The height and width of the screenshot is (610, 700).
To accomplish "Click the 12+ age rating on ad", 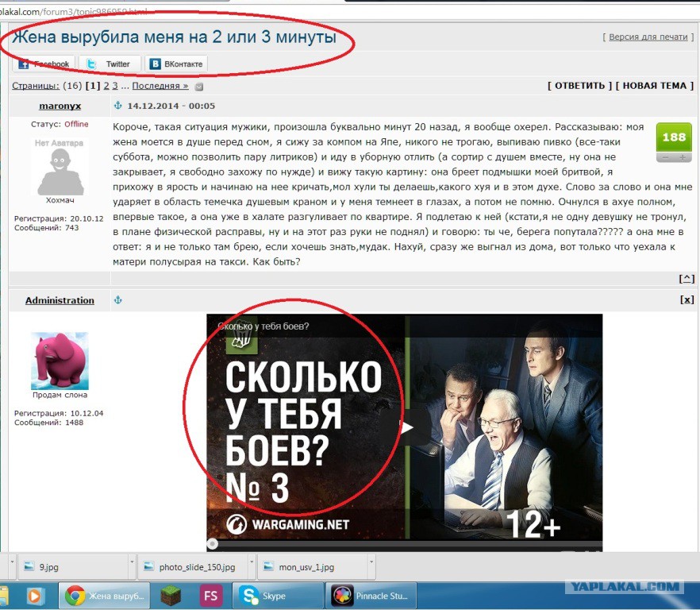I will click(x=534, y=524).
